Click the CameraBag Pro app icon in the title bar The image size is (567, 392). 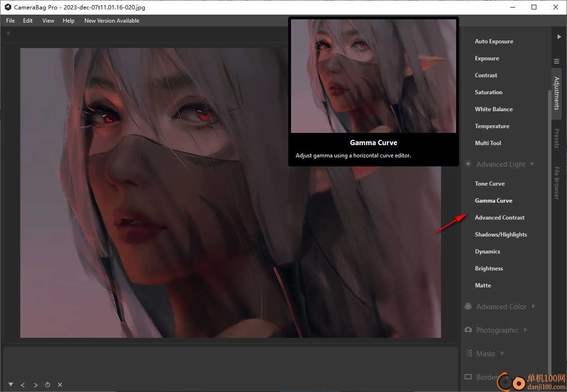click(8, 7)
